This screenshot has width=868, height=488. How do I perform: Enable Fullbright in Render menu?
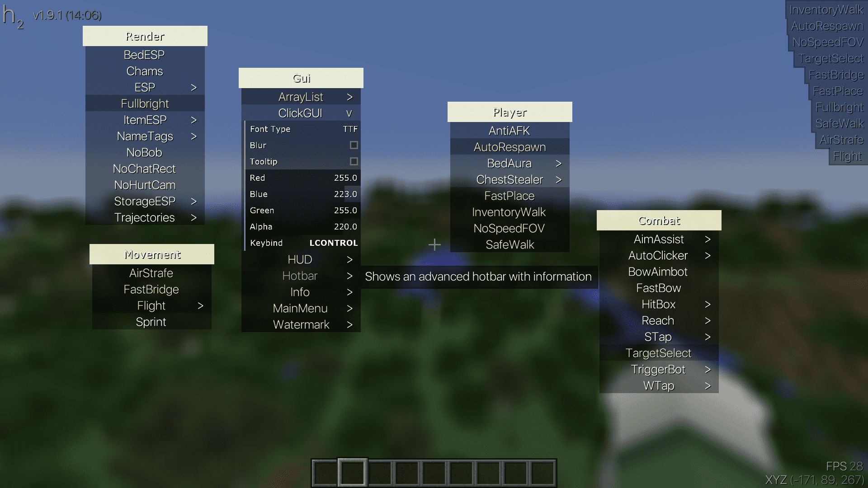click(x=146, y=103)
